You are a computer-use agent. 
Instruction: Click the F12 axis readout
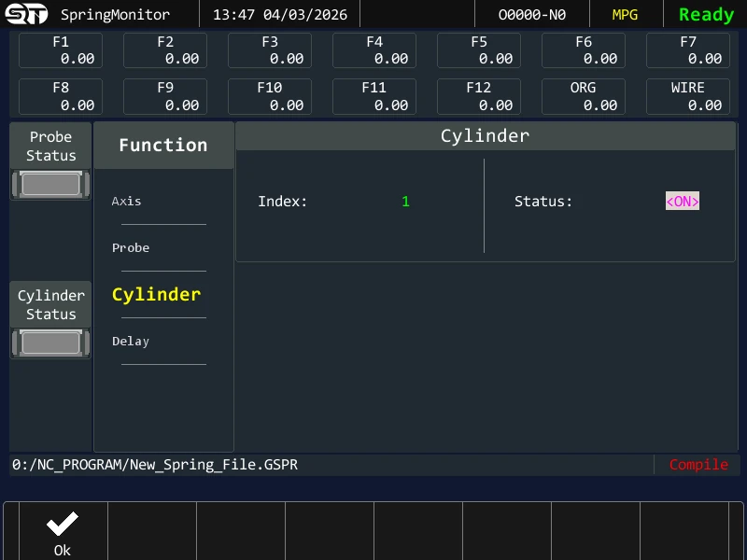pyautogui.click(x=479, y=97)
